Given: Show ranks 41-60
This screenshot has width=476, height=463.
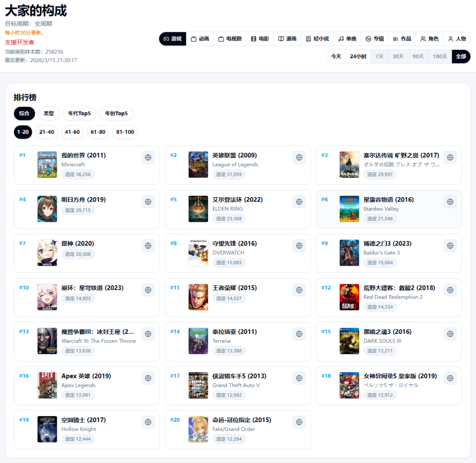Looking at the screenshot, I should coord(72,132).
